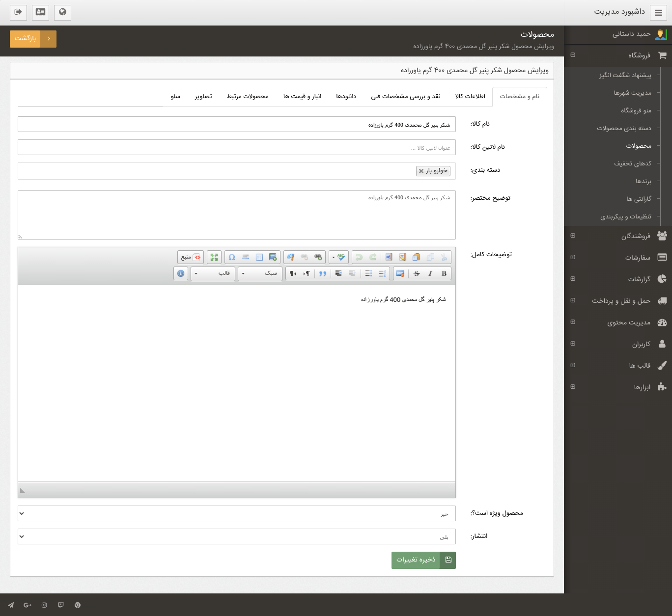Click the نام لاتین کالا input field

[x=236, y=147]
